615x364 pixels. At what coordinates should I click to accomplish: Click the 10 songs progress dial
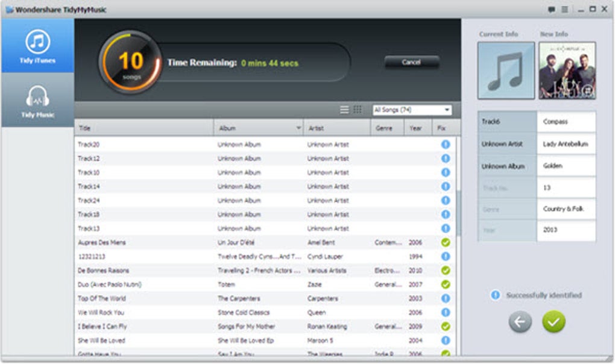point(130,62)
